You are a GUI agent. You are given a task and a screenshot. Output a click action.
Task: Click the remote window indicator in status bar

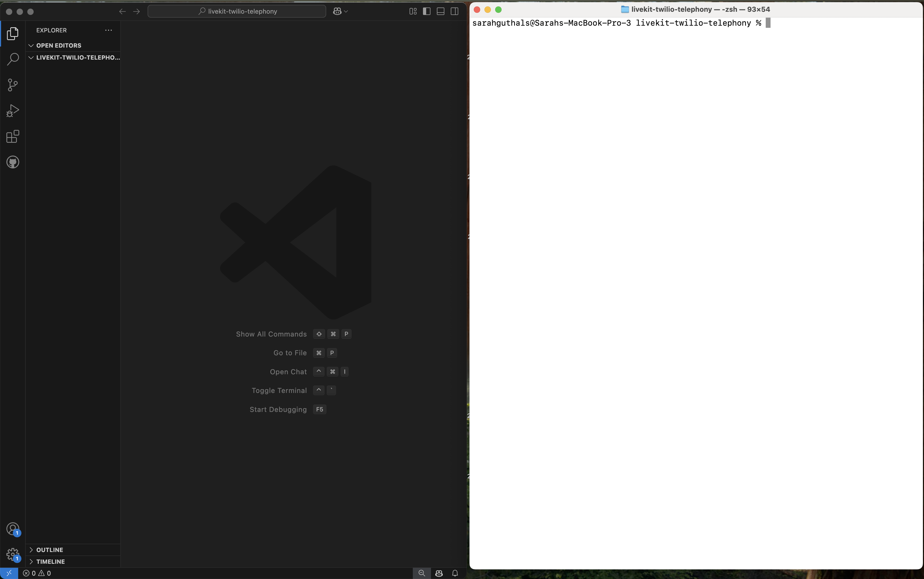tap(9, 573)
